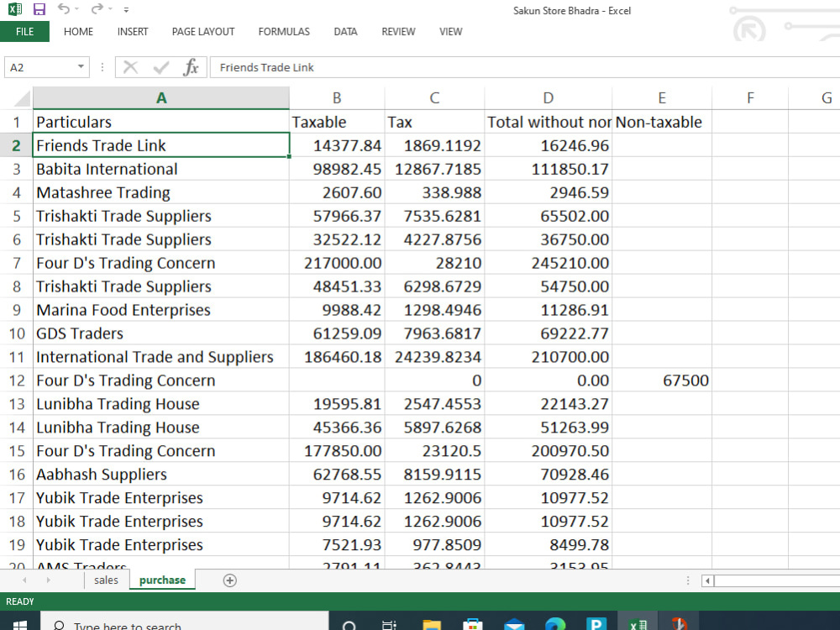Open Task View in taskbar
The width and height of the screenshot is (840, 630).
click(389, 625)
